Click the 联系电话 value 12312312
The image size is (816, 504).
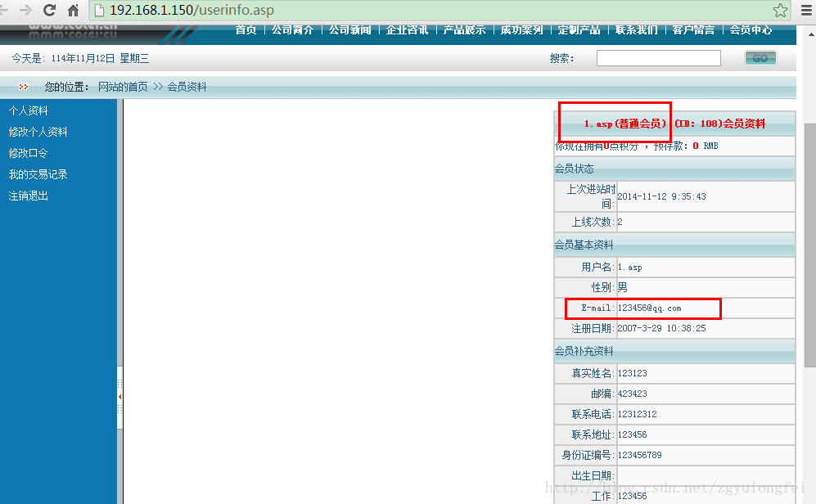(x=637, y=414)
